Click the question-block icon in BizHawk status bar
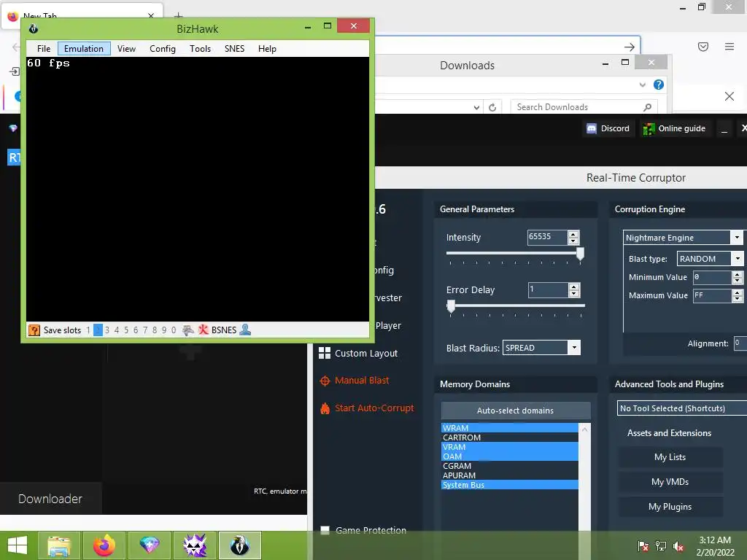Viewport: 747px width, 560px height. pyautogui.click(x=34, y=330)
